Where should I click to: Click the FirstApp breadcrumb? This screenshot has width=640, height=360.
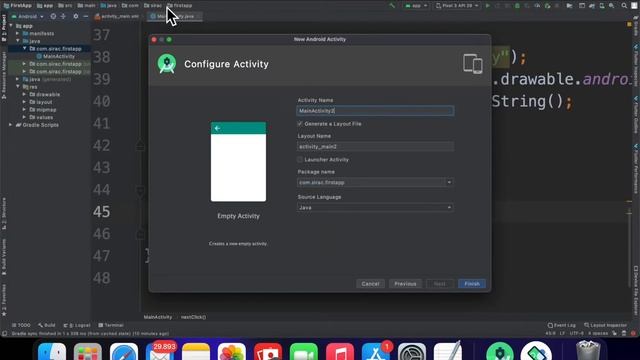17,5
